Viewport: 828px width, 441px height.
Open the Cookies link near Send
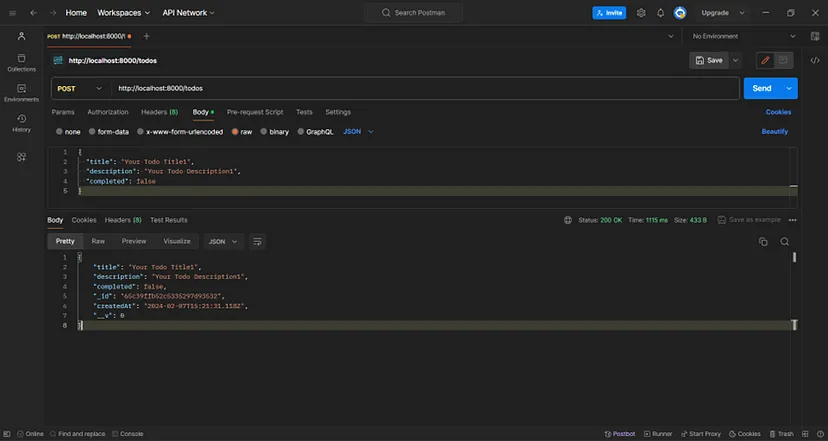coord(778,112)
